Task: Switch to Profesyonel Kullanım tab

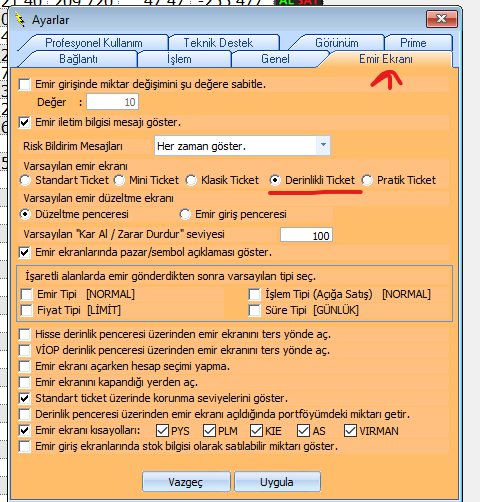Action: click(94, 43)
